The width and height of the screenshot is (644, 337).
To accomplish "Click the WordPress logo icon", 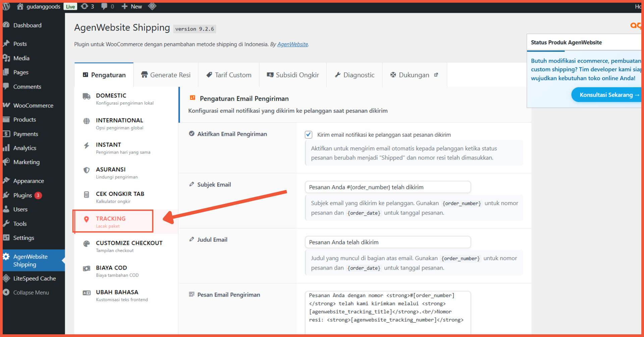I will (x=6, y=6).
